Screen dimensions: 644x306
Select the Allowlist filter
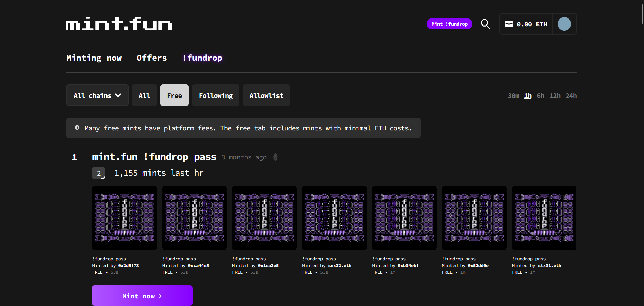(266, 95)
